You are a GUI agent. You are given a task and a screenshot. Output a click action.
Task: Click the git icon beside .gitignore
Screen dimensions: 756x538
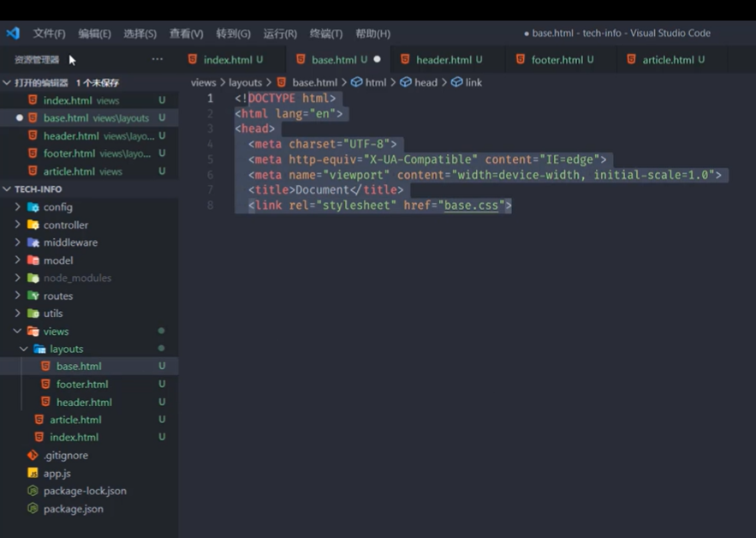(33, 455)
